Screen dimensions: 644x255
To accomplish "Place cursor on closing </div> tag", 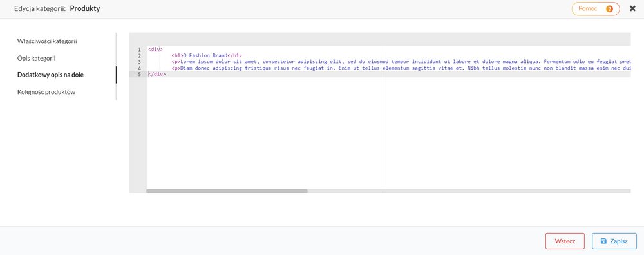I will (156, 74).
